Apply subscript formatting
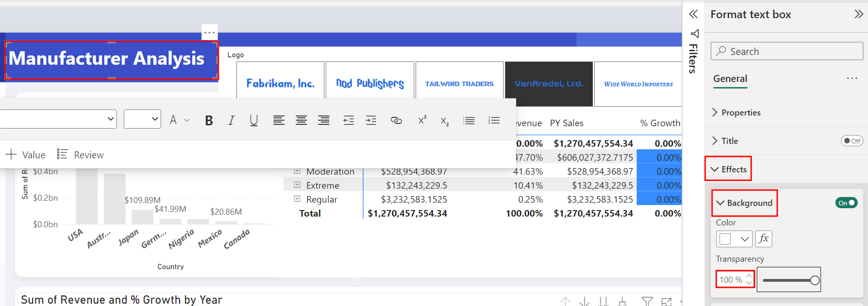Screen dimensions: 868x306 (444, 121)
